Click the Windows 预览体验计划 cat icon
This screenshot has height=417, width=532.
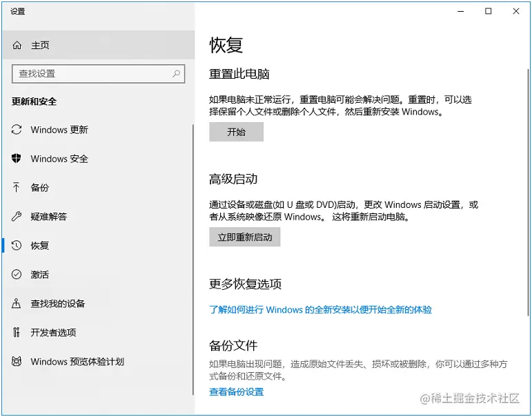[x=17, y=361]
